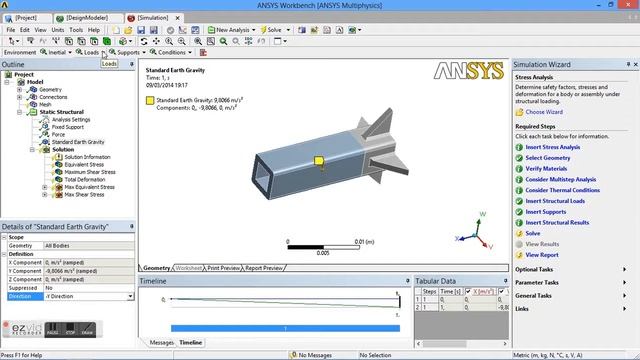Collapse the Scope section in Details
The image size is (640, 360).
[x=4, y=237]
